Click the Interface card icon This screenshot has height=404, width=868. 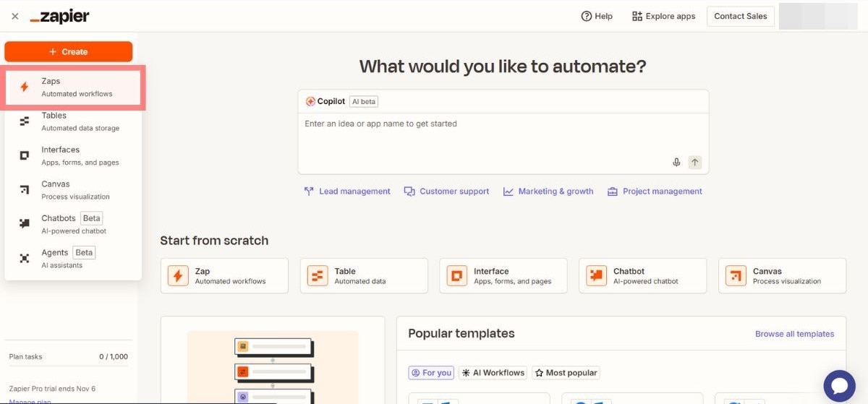pyautogui.click(x=456, y=276)
